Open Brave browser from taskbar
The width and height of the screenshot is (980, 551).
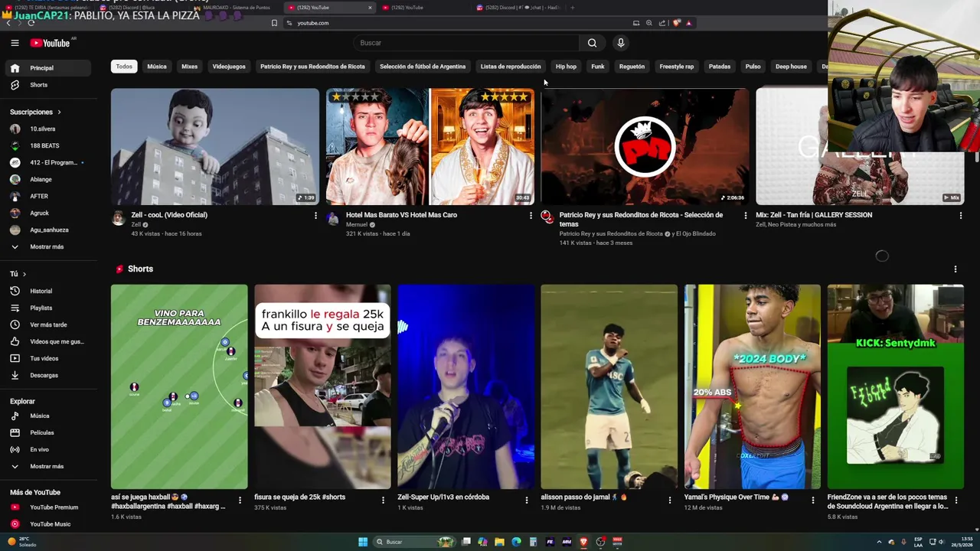[583, 542]
